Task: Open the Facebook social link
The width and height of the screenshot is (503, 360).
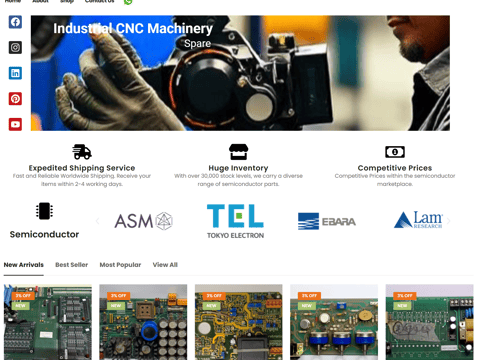Action: (x=15, y=22)
